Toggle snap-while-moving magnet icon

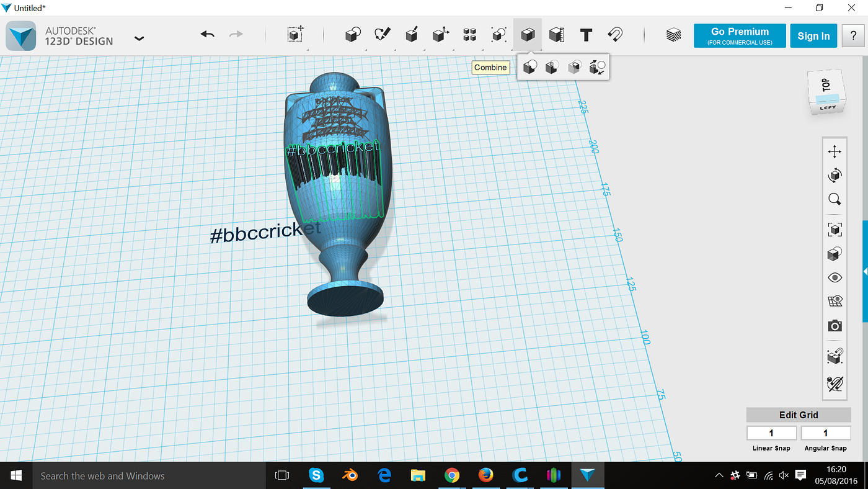pyautogui.click(x=835, y=356)
